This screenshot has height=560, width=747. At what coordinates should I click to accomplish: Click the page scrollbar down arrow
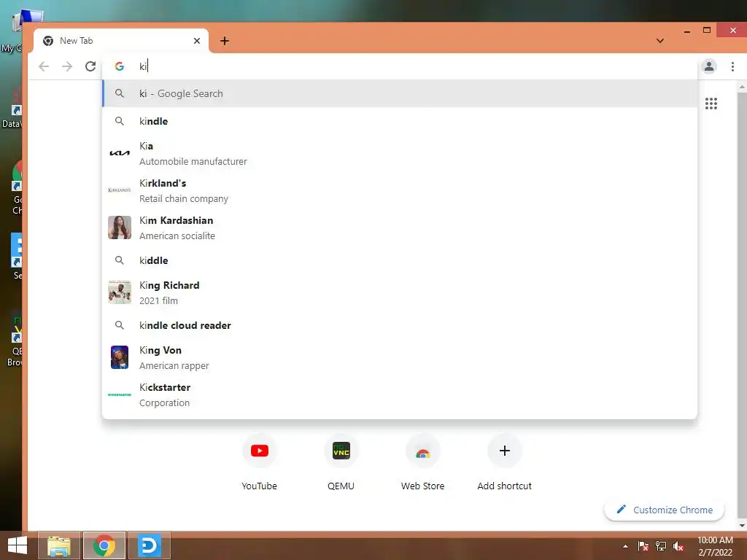pyautogui.click(x=742, y=526)
